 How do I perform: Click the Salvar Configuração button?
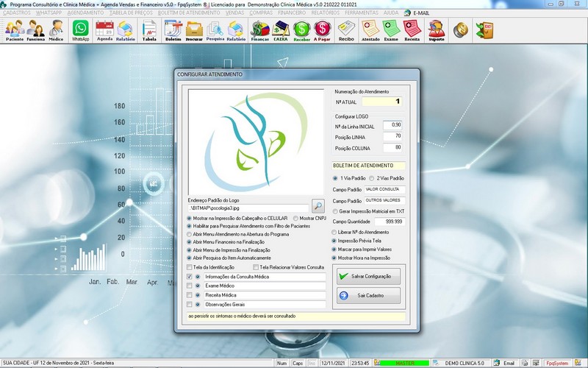(368, 277)
